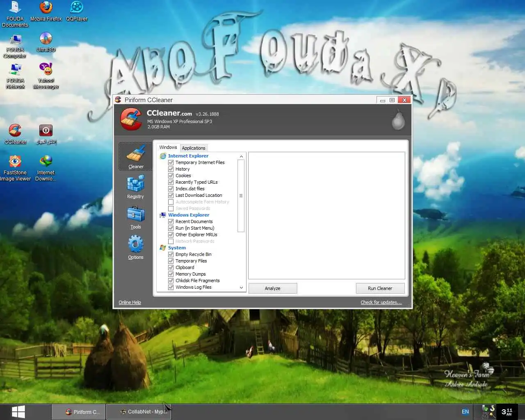Toggle Windows Log Files checkbox
Image resolution: width=525 pixels, height=420 pixels.
[x=171, y=287]
